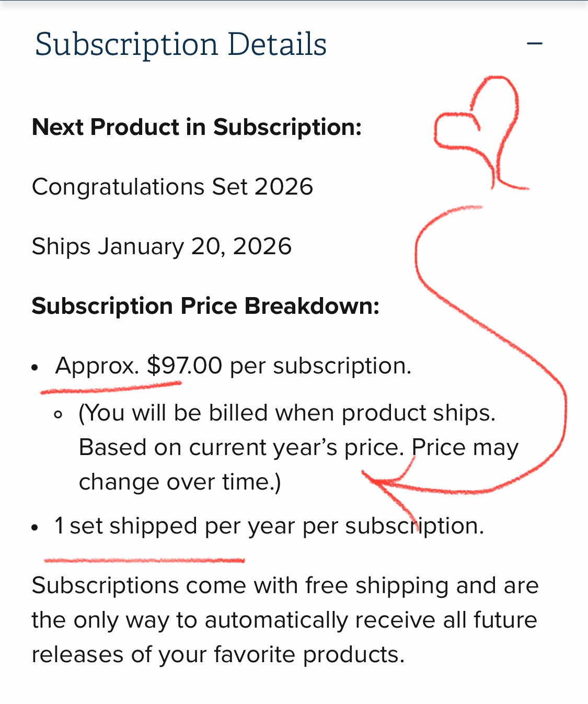588x704 pixels.
Task: Click the bullet dot before 'Approx.'
Action: (x=34, y=368)
